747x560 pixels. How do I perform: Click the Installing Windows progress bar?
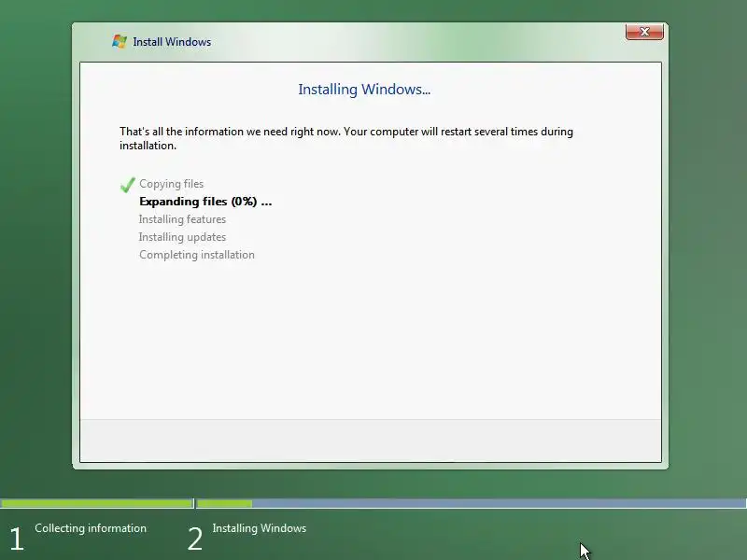point(472,503)
